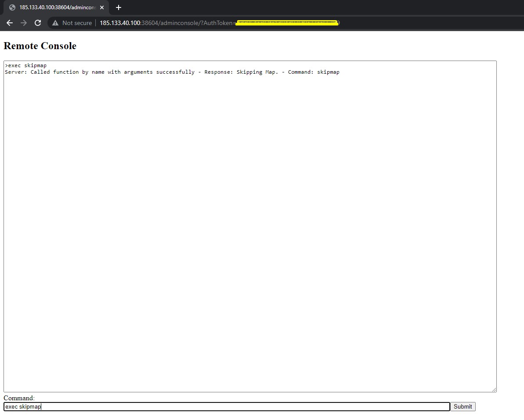Click the browser Forward arrow button
The width and height of the screenshot is (524, 420).
click(24, 23)
